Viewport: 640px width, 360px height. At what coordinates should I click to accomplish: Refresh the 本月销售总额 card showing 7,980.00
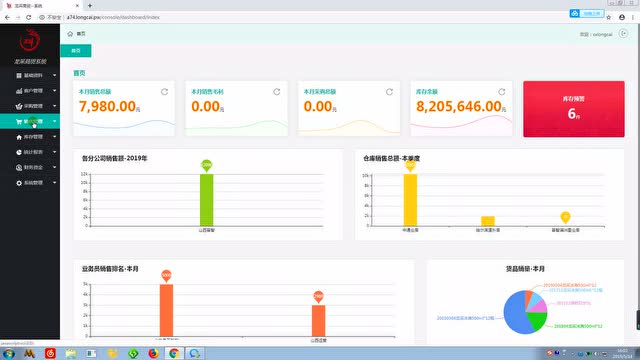pos(164,92)
